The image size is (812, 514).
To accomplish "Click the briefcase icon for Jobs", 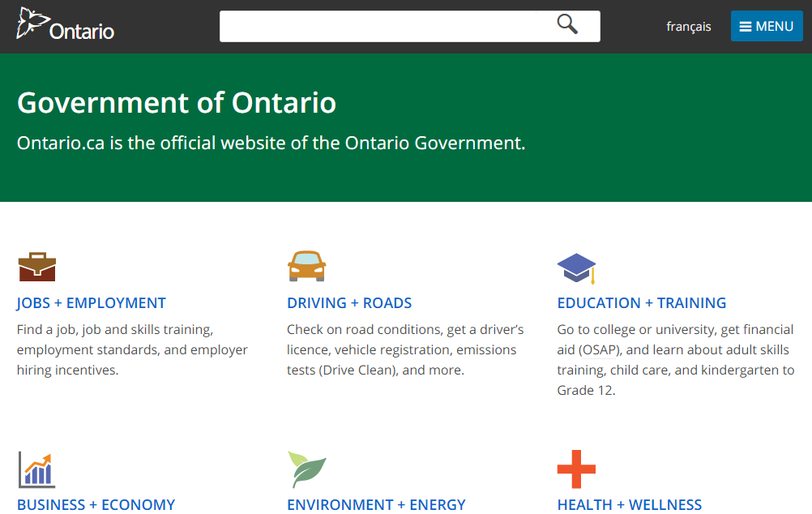I will coord(37,267).
